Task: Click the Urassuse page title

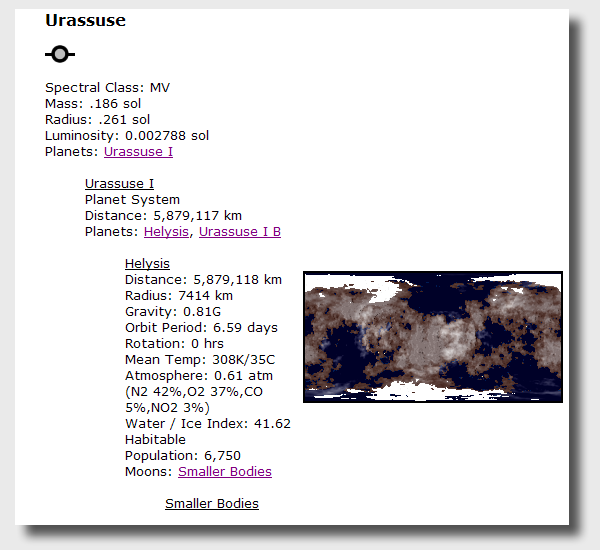Action: [85, 20]
